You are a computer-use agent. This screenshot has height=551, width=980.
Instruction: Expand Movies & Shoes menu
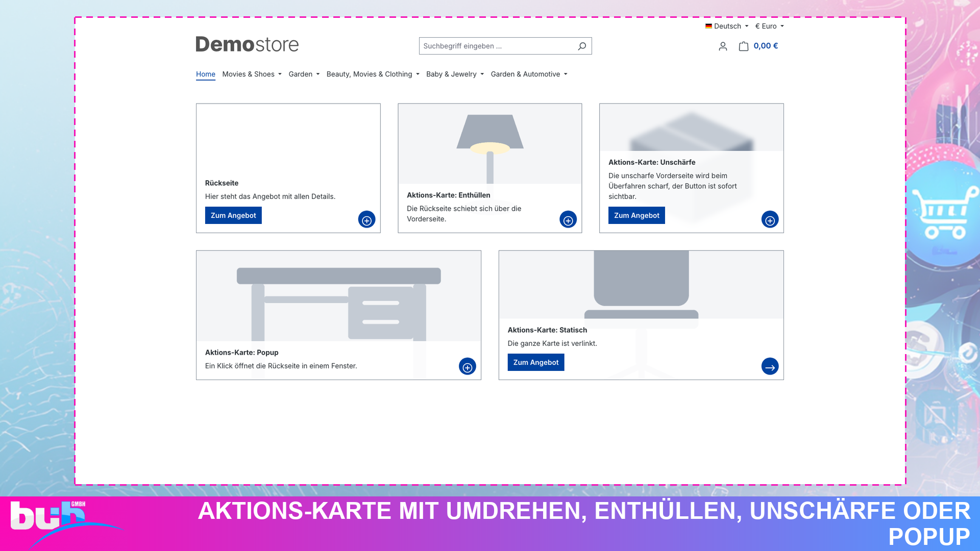click(x=252, y=74)
